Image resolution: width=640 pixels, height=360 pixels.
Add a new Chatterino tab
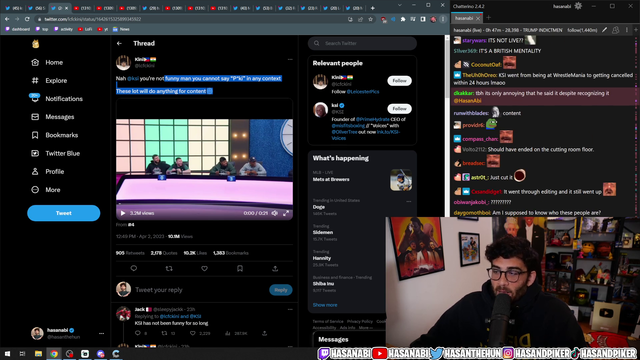point(489,18)
